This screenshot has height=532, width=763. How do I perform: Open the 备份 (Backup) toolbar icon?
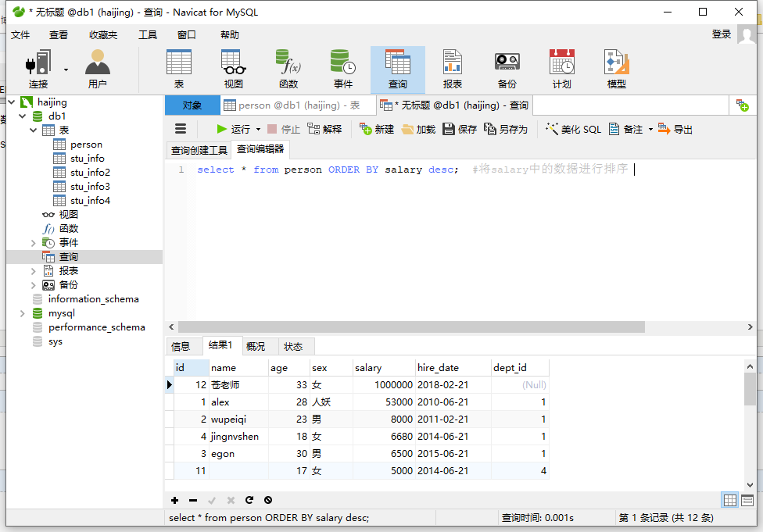[x=507, y=69]
